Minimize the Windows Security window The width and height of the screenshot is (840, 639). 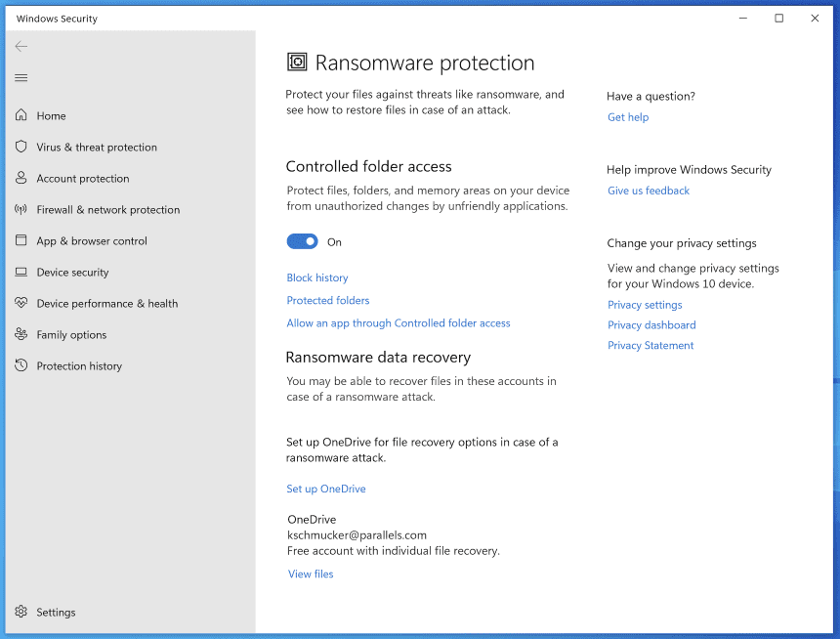pyautogui.click(x=743, y=19)
